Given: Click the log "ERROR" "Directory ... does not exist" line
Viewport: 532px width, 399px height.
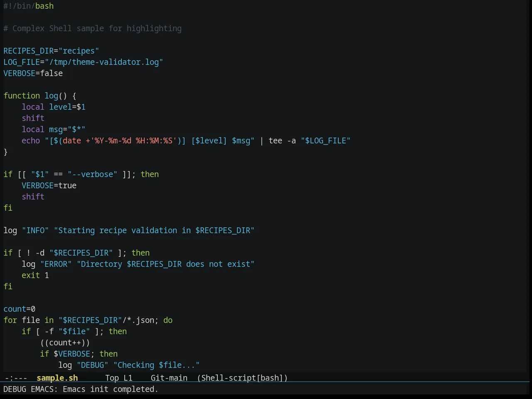Looking at the screenshot, I should (x=138, y=264).
